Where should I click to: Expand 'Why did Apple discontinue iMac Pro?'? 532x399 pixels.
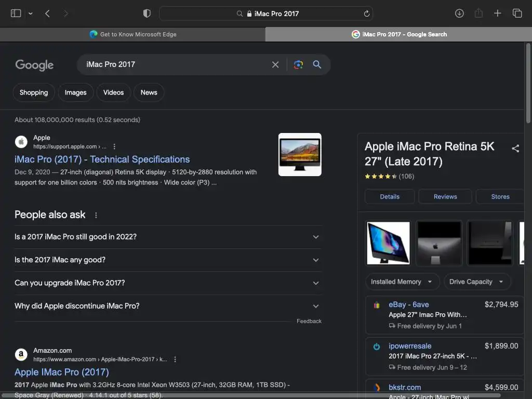[168, 306]
